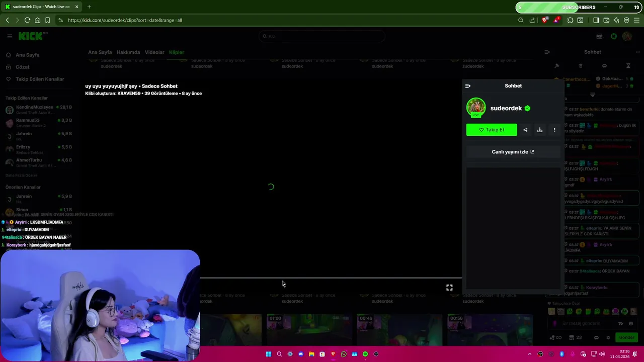
Task: Open Takip Edilen Kanallar in sidebar
Action: pos(40,79)
